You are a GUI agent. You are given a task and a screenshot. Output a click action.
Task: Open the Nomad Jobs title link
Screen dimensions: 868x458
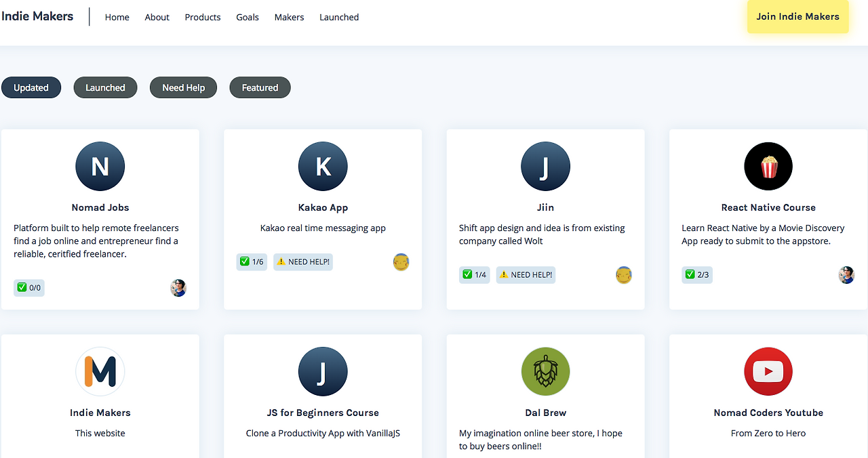[100, 207]
